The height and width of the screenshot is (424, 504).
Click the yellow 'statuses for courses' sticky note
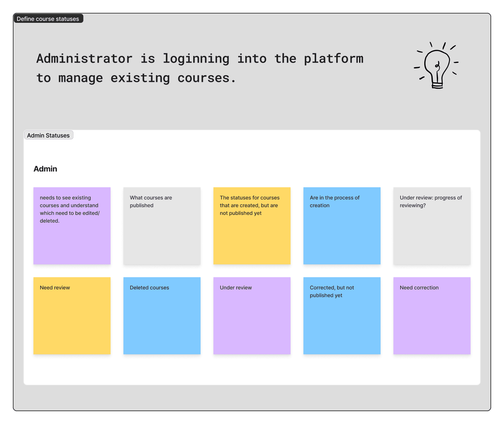252,226
